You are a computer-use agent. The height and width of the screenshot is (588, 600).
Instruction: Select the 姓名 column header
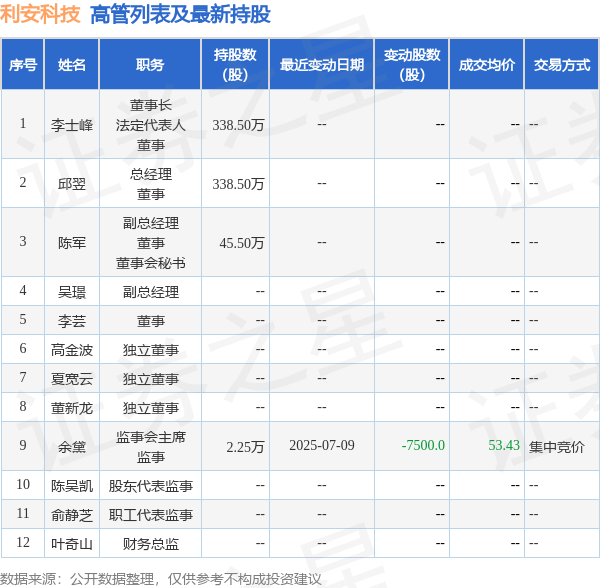pos(72,64)
